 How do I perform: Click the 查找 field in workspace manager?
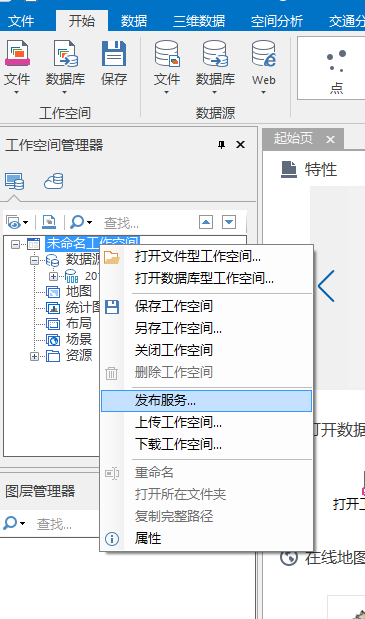tap(148, 223)
